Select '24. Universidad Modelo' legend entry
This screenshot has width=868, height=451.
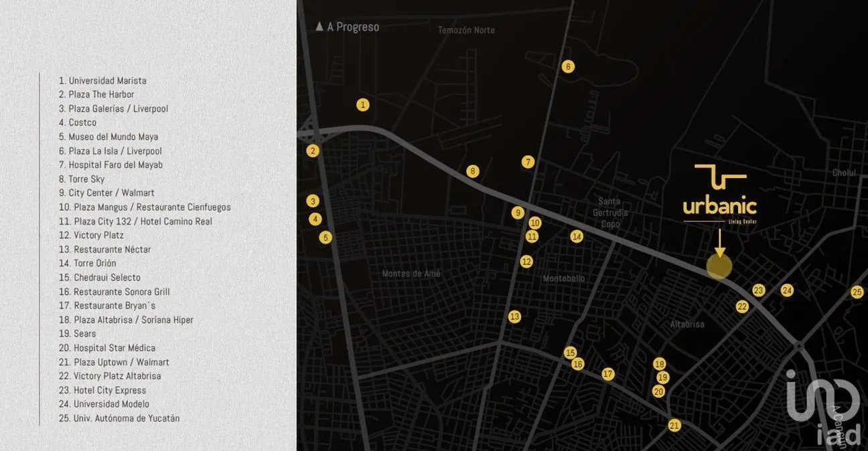104,404
